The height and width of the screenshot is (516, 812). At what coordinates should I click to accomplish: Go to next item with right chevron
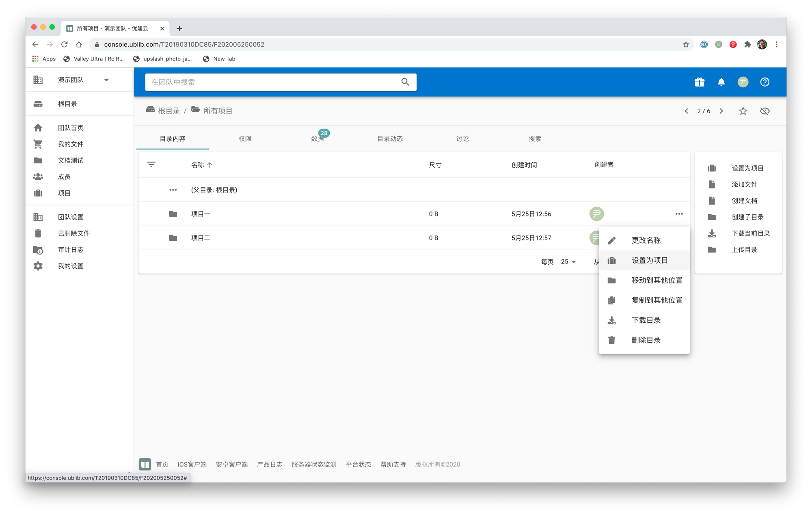[x=721, y=111]
